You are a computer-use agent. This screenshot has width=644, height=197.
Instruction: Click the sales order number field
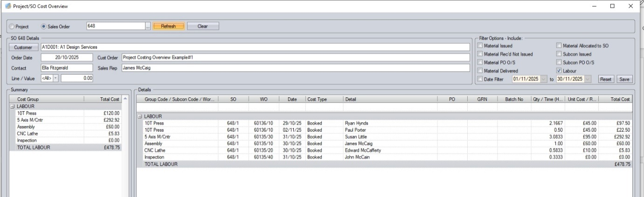click(x=116, y=26)
